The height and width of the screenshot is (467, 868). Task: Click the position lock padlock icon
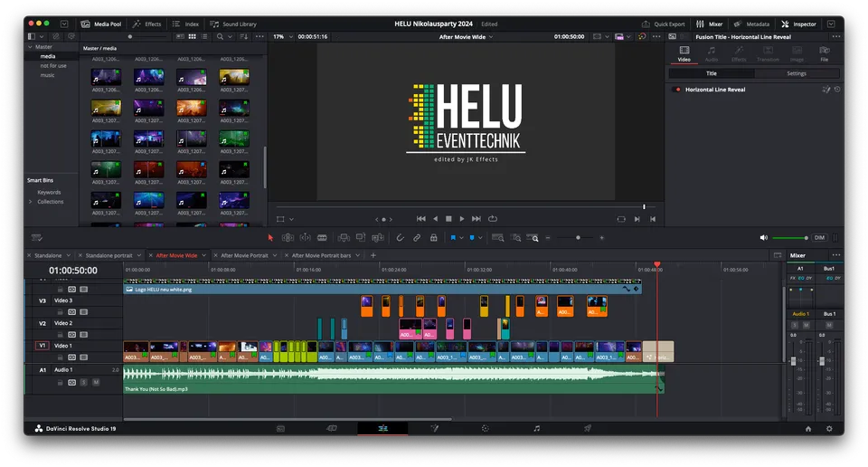point(433,238)
